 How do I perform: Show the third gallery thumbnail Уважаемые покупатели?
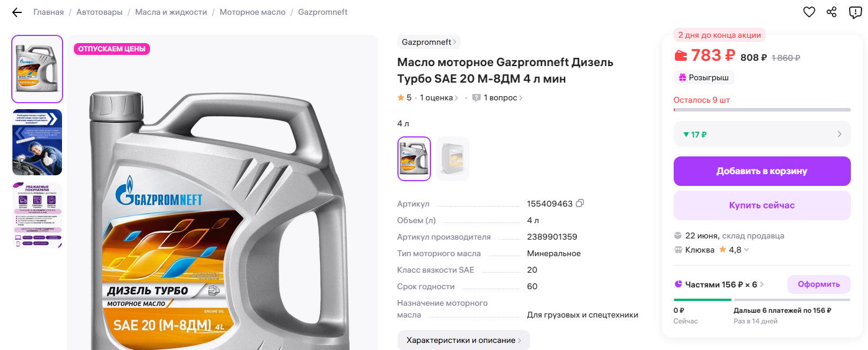(37, 215)
